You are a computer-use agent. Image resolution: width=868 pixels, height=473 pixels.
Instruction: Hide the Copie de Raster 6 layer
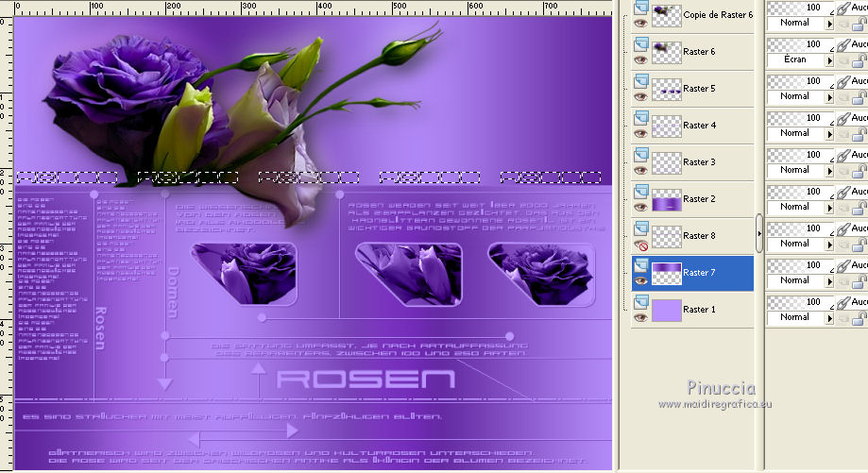[641, 24]
